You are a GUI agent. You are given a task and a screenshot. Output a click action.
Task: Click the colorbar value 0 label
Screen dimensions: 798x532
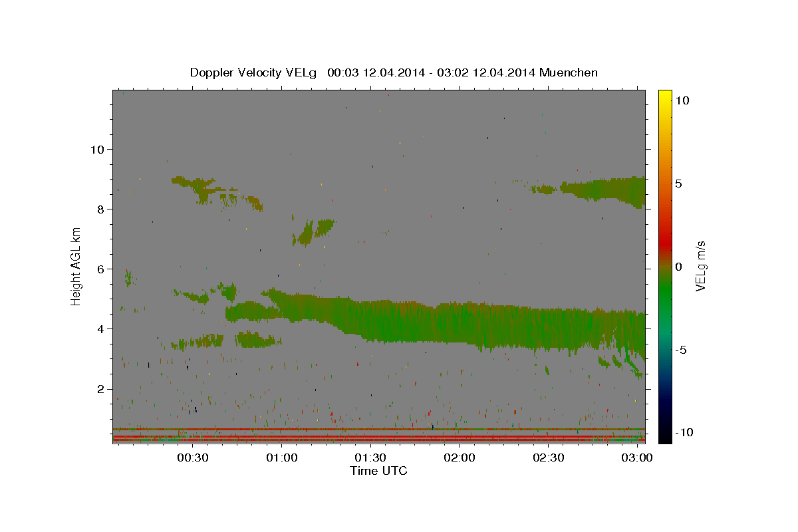tap(679, 267)
